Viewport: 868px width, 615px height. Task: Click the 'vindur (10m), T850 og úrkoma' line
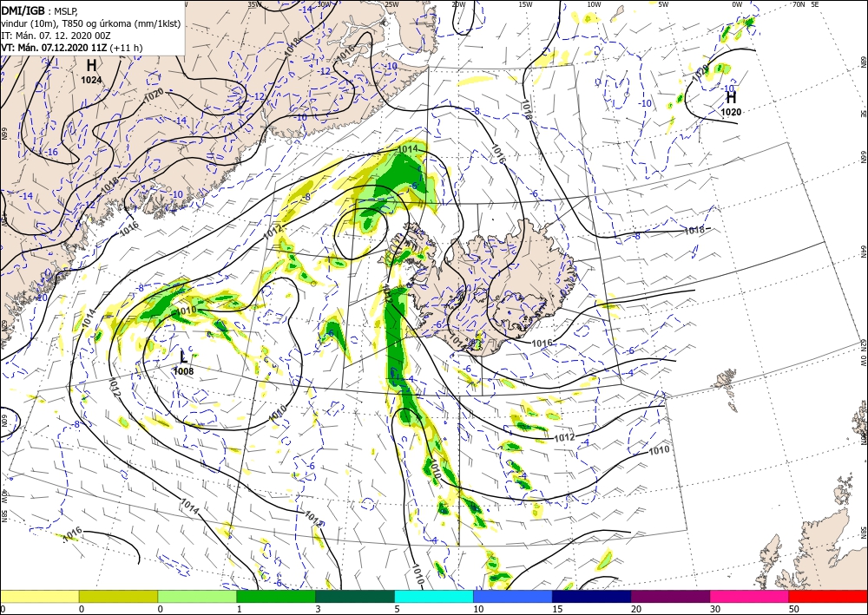(90, 23)
